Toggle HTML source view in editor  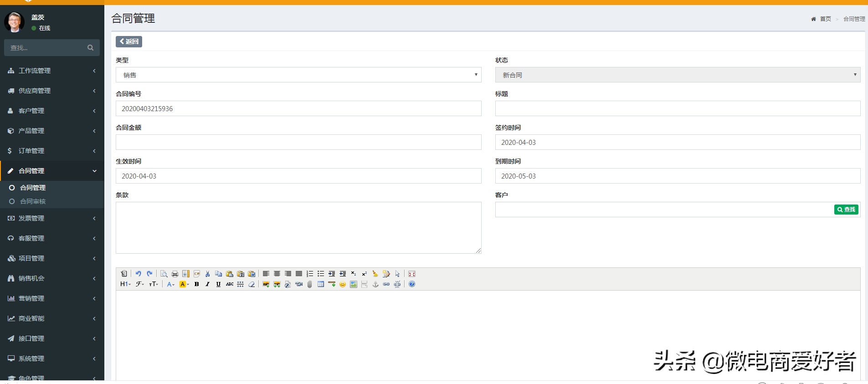[124, 274]
